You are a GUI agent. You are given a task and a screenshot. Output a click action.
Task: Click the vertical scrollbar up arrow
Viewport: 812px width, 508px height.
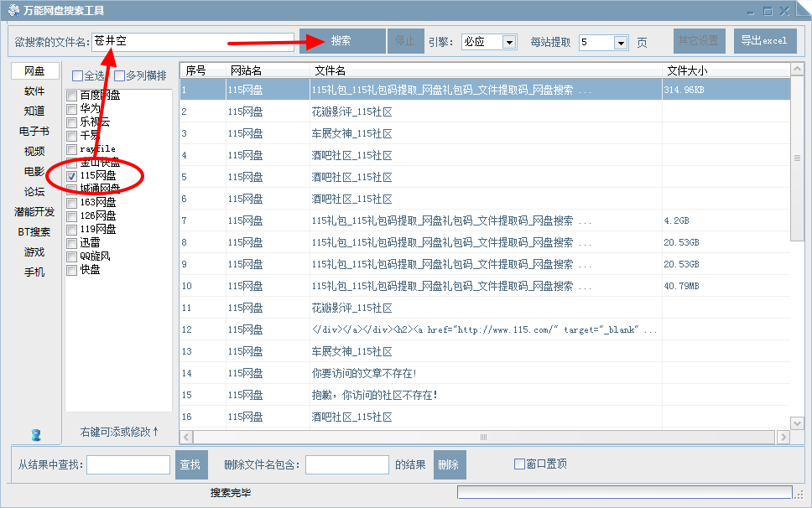point(797,69)
